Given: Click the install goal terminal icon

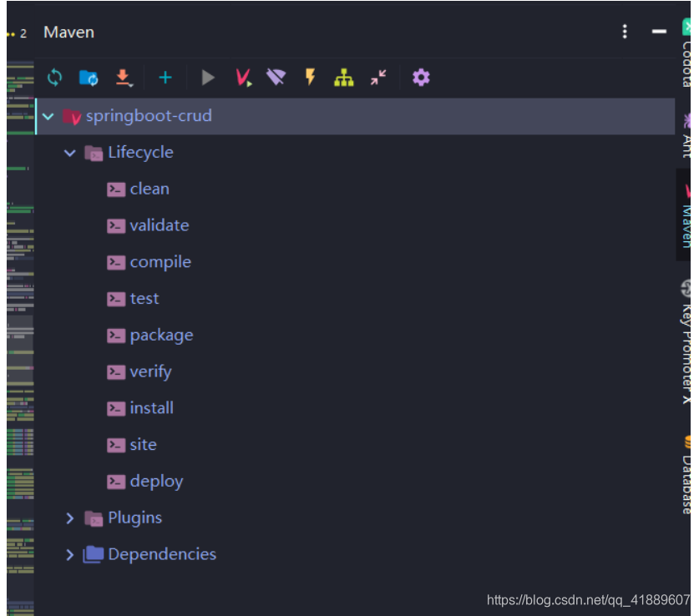Looking at the screenshot, I should (116, 408).
